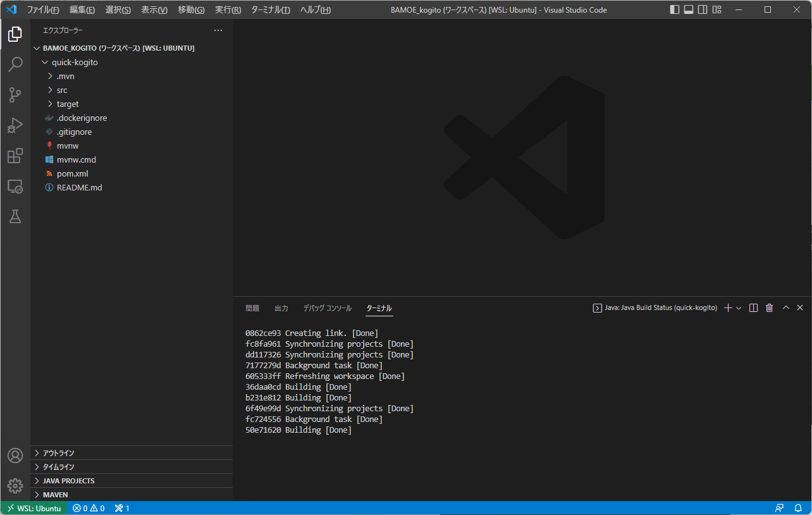
Task: Open the Extensions view icon
Action: tap(15, 156)
